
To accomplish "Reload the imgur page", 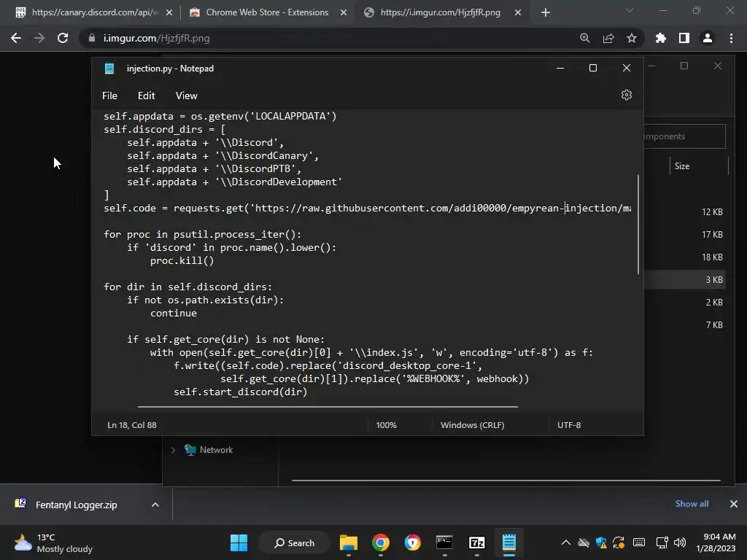I will click(x=63, y=38).
